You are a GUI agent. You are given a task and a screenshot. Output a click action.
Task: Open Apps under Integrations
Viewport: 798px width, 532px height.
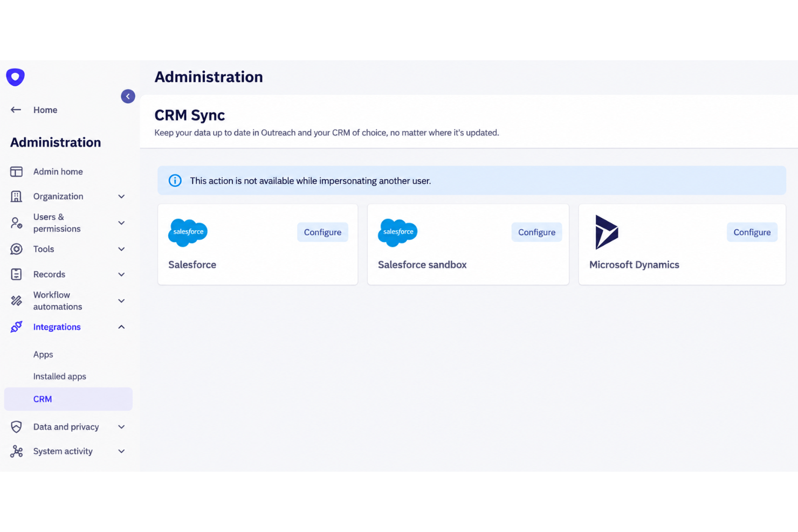point(43,355)
